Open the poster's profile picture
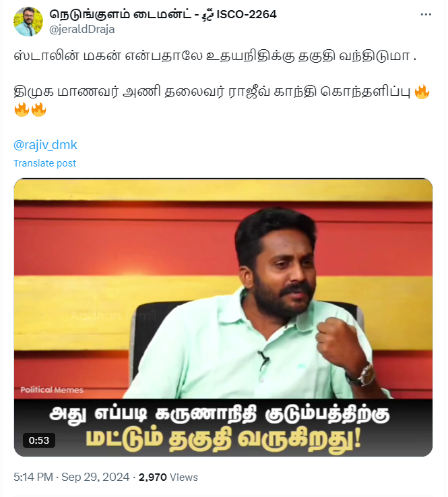Image resolution: width=448 pixels, height=497 pixels. point(28,22)
